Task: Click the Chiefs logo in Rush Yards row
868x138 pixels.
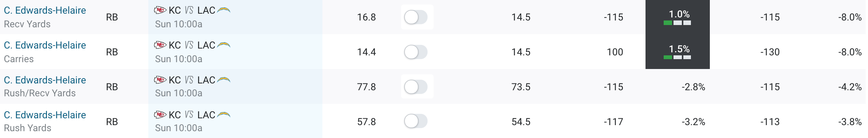Action: pos(160,115)
